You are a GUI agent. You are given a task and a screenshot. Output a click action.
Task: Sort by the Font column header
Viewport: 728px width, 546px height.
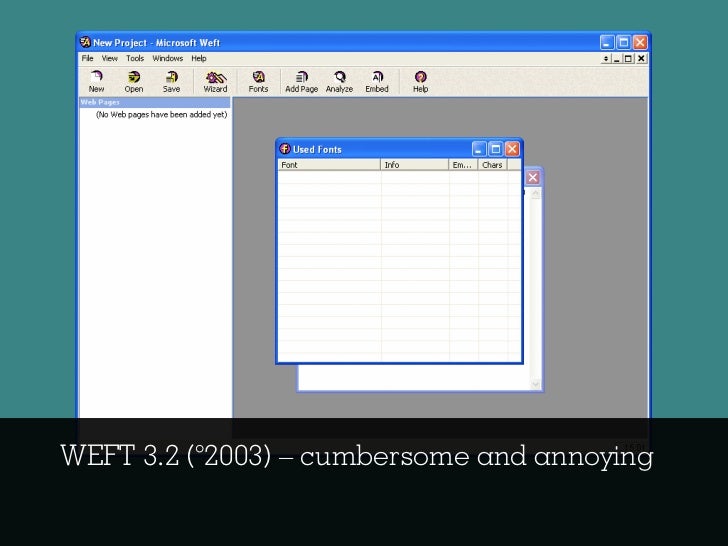pyautogui.click(x=329, y=165)
